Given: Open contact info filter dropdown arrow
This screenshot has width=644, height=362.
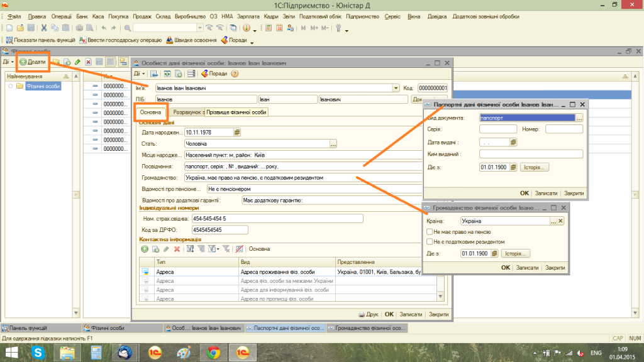Looking at the screenshot, I should (x=218, y=249).
